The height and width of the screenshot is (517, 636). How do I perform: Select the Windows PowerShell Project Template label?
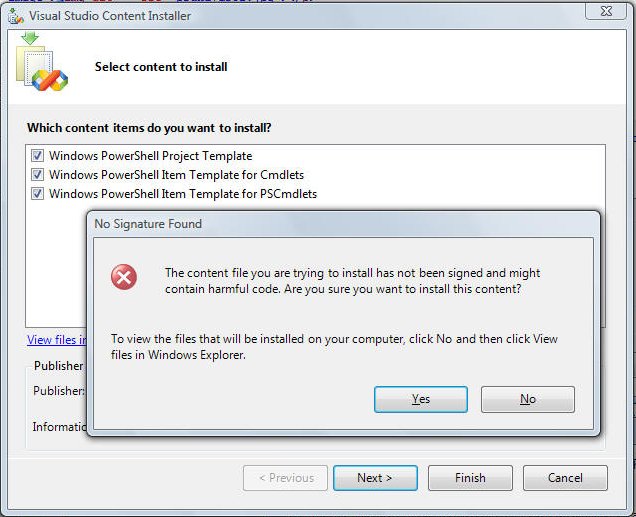150,156
